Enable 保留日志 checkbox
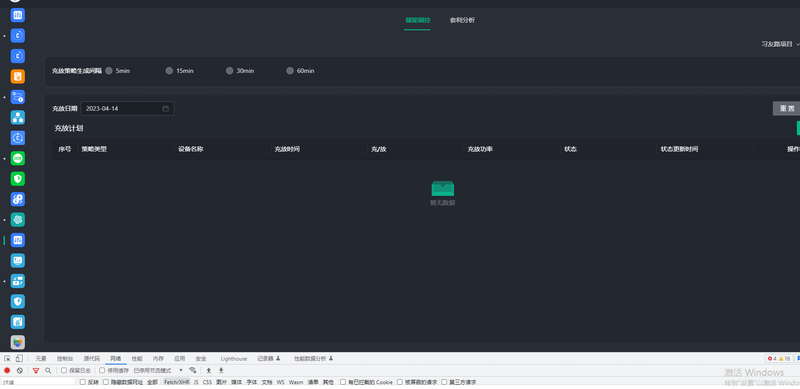 (x=64, y=371)
